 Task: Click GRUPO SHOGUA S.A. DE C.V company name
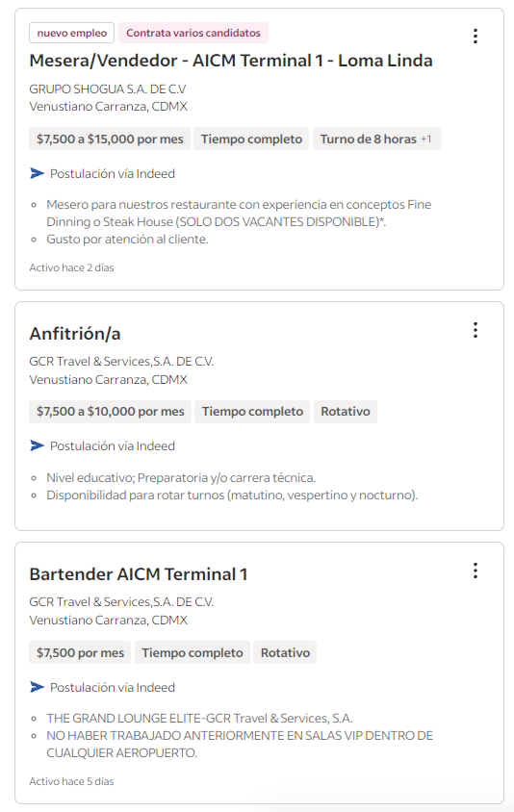coord(107,89)
